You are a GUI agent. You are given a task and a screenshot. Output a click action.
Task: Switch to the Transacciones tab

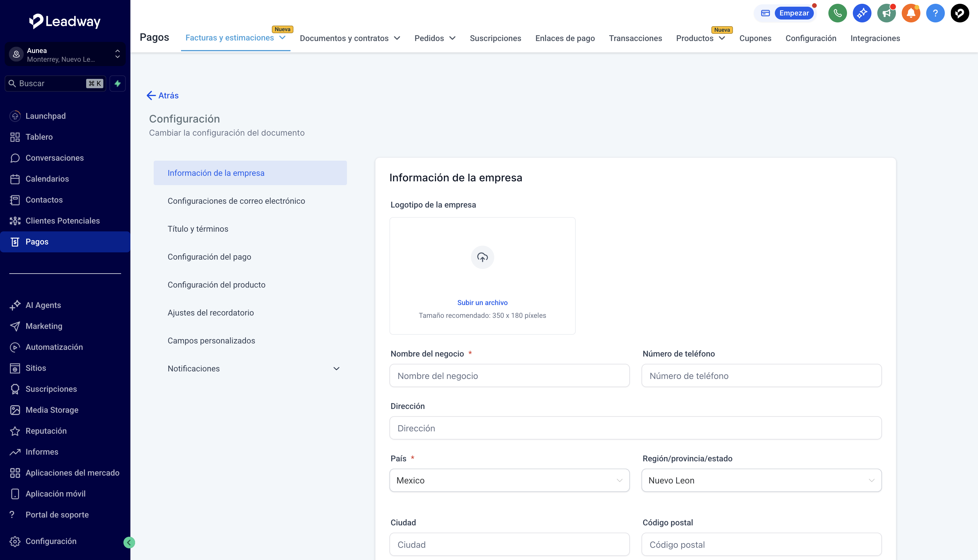tap(635, 38)
